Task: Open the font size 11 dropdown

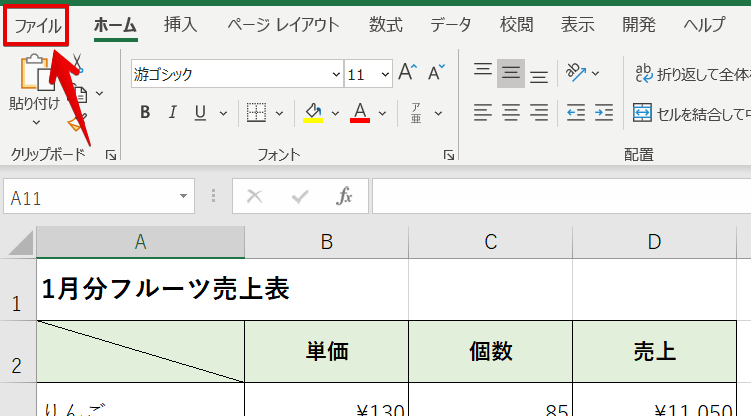Action: 385,74
